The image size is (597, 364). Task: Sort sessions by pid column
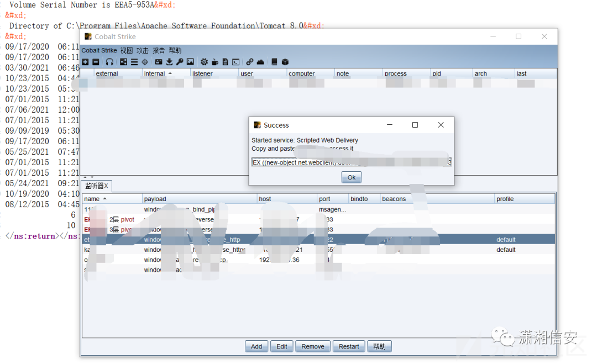click(x=452, y=73)
